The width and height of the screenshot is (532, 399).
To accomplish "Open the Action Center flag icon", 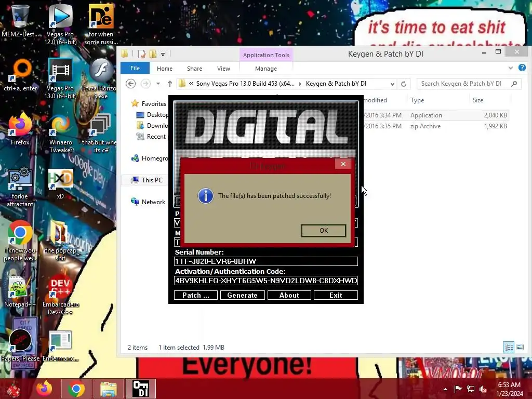I will pyautogui.click(x=458, y=389).
